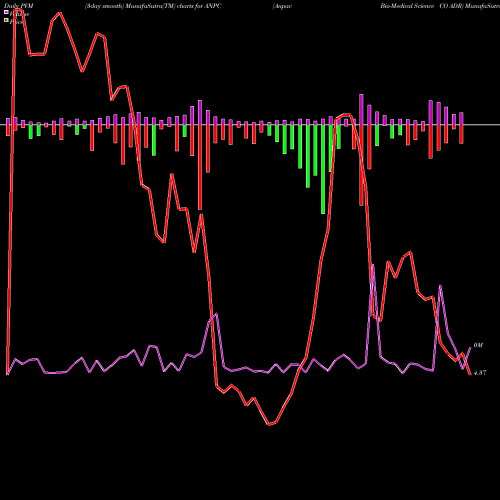
Task: Click the magenta Volume legend swatch
Action: click(6, 12)
